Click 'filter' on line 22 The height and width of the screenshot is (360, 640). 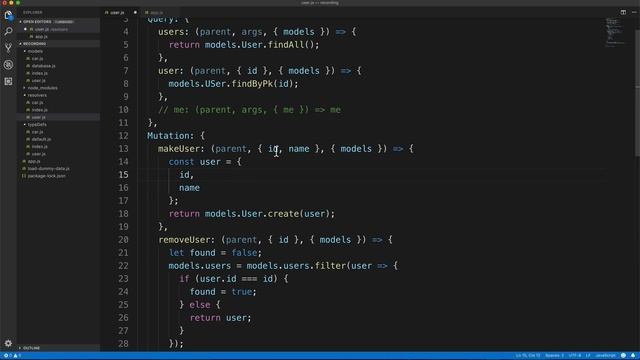pos(330,266)
